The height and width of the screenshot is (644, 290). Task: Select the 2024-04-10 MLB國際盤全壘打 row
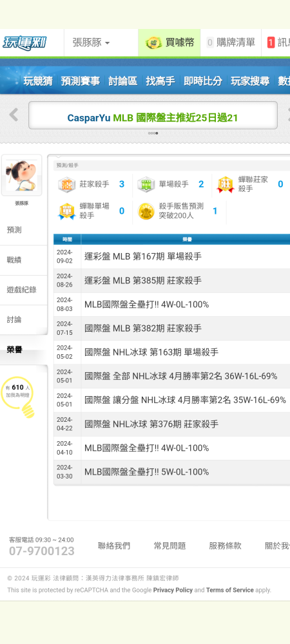[171, 448]
